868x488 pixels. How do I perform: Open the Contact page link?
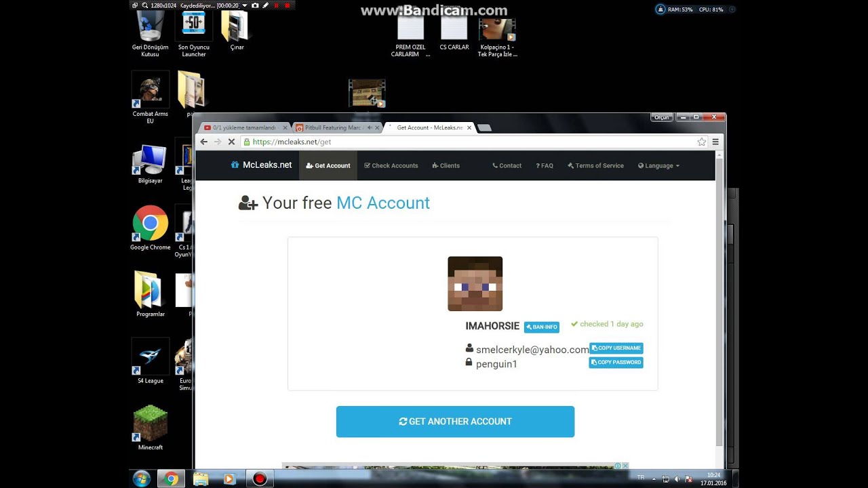coord(507,165)
